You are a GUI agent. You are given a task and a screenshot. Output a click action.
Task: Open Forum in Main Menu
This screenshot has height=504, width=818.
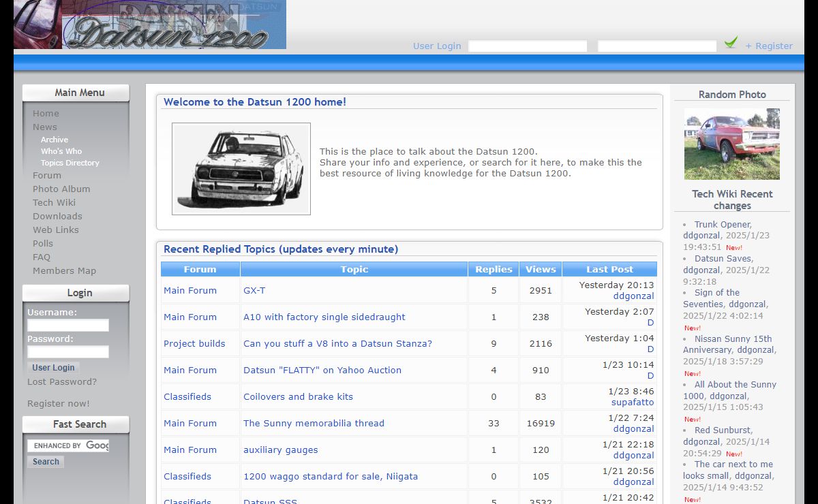(x=47, y=175)
